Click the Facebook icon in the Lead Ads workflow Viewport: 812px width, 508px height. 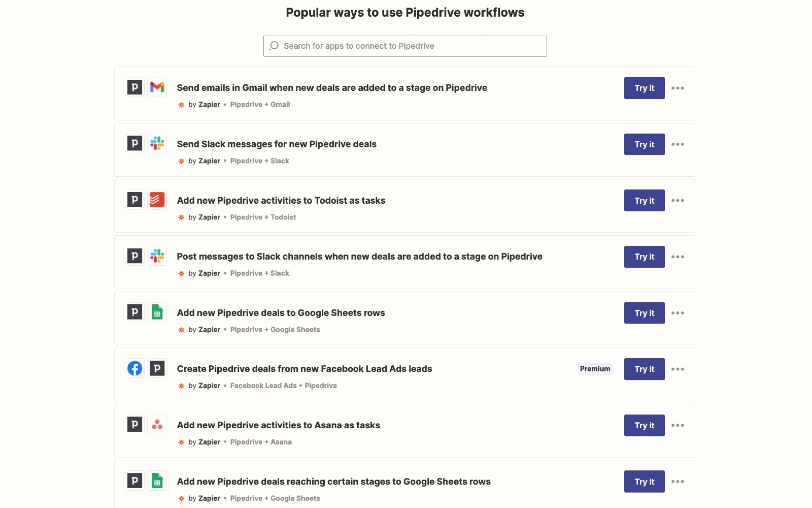pos(134,368)
